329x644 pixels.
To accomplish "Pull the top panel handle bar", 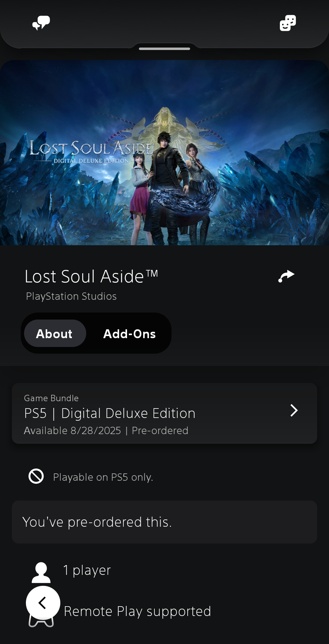I will 164,49.
